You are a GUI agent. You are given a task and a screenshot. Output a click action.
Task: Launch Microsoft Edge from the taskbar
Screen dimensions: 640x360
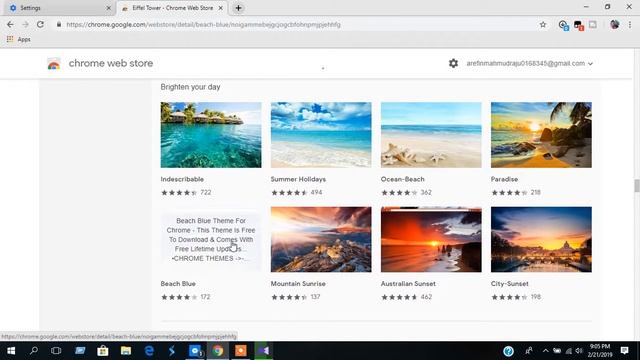click(149, 351)
